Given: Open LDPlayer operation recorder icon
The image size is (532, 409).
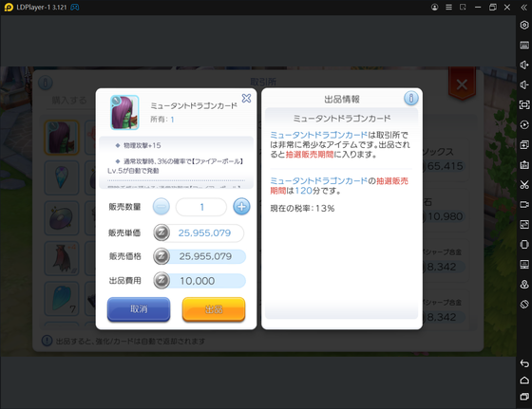Looking at the screenshot, I should (x=524, y=124).
